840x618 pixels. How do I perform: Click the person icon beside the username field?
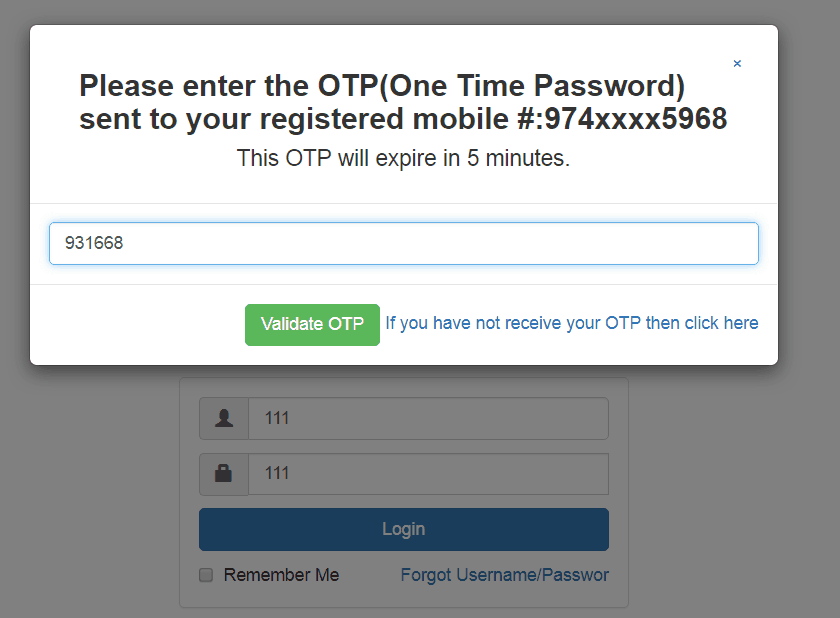(x=222, y=418)
